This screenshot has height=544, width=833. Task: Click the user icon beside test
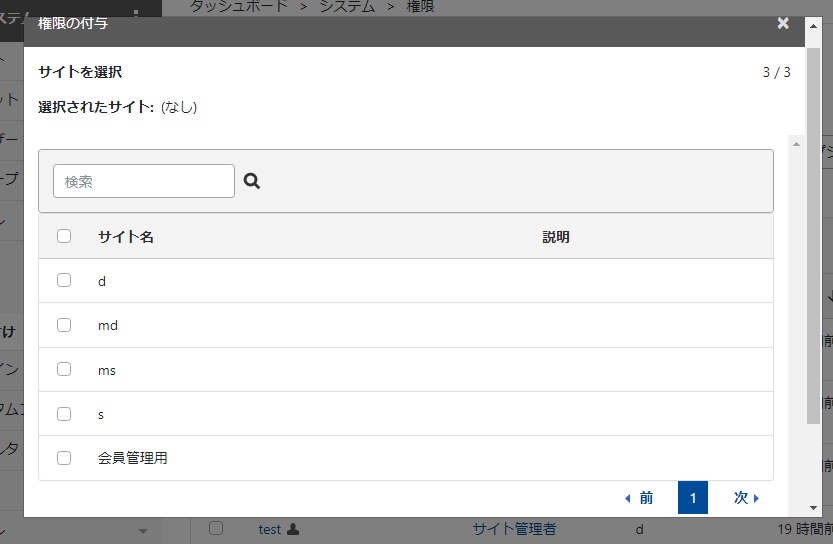(x=293, y=529)
